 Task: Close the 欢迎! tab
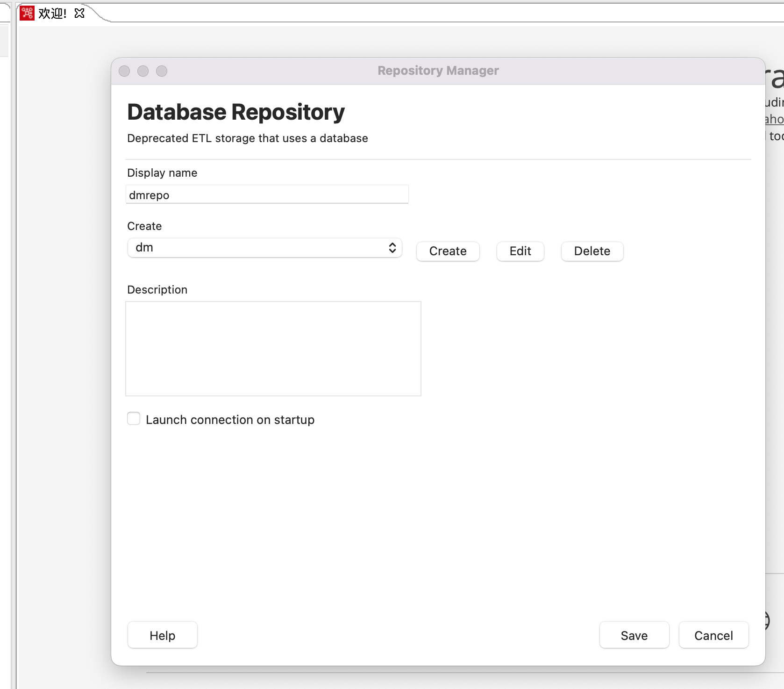tap(79, 13)
